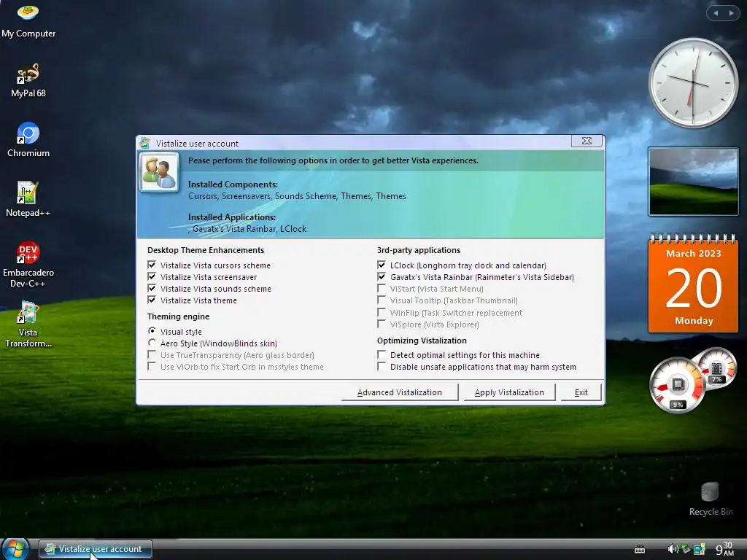Click the Exit button
The width and height of the screenshot is (747, 560).
581,392
